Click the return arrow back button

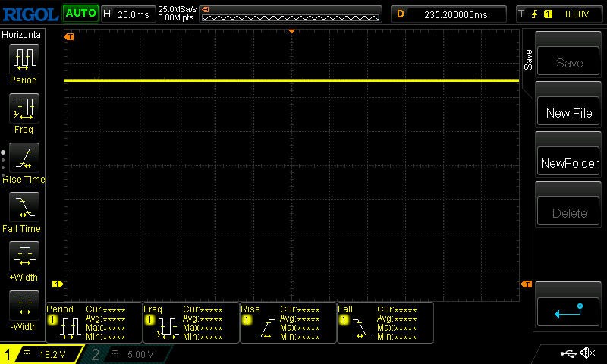point(568,309)
